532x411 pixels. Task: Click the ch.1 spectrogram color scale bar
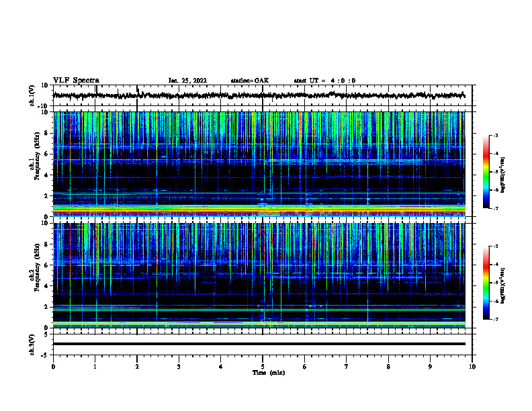click(x=486, y=172)
